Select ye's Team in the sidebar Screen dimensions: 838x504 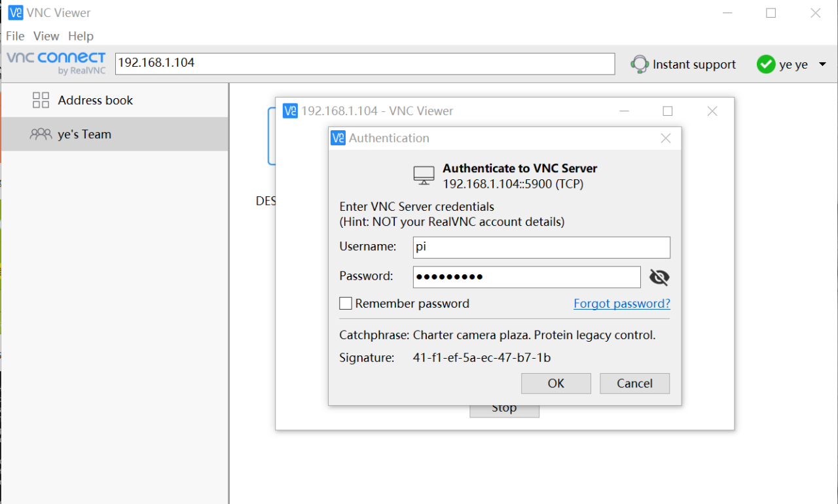point(115,134)
